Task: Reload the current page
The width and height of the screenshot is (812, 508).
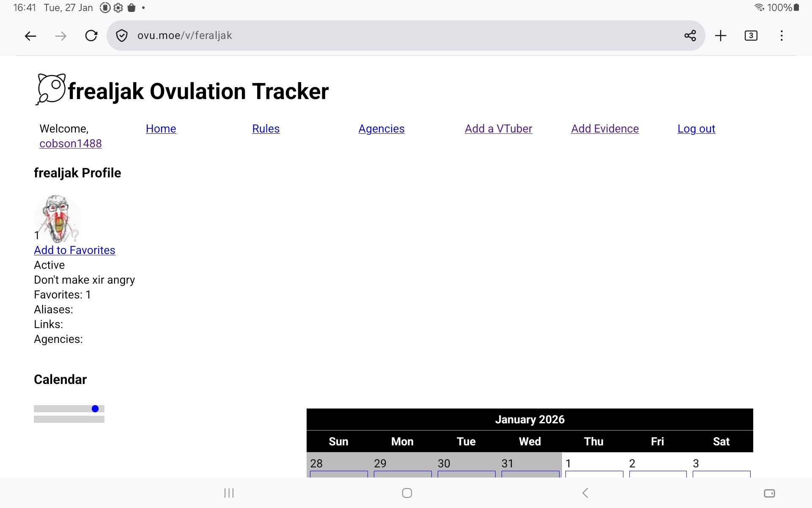Action: pos(91,36)
